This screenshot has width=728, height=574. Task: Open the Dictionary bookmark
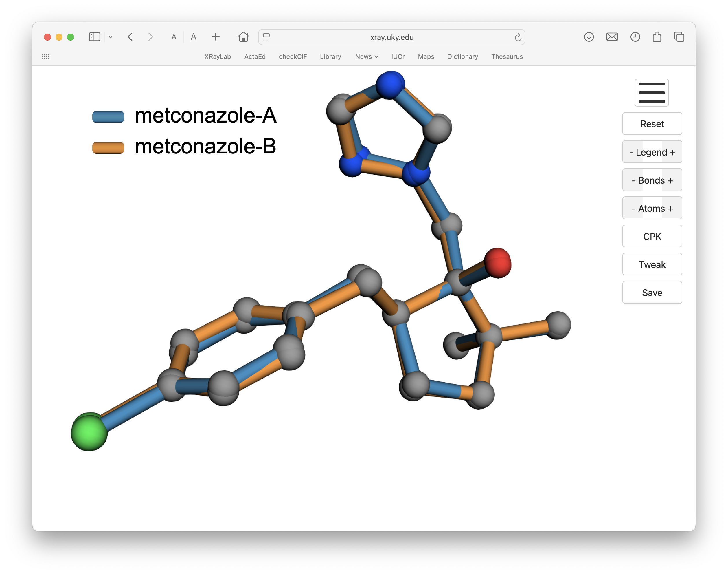462,56
